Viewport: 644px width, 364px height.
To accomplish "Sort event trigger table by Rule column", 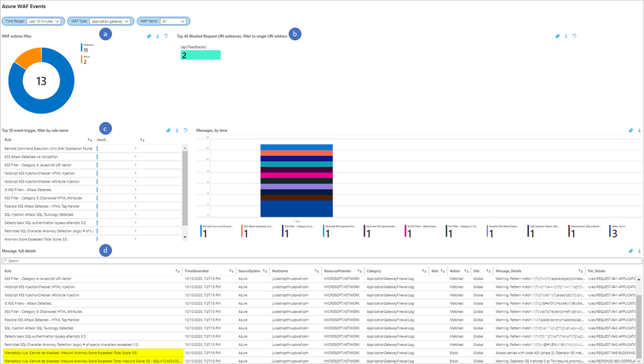I will point(90,140).
